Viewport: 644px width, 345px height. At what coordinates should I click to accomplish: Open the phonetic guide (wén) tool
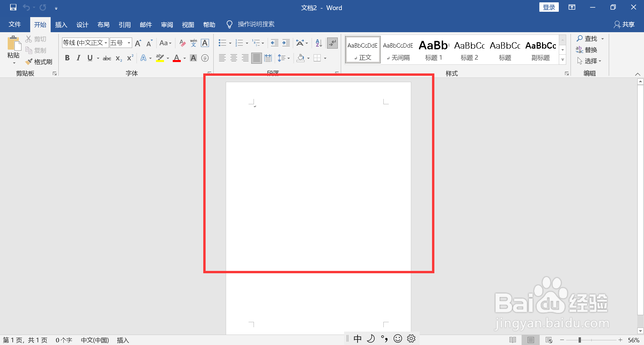click(194, 43)
